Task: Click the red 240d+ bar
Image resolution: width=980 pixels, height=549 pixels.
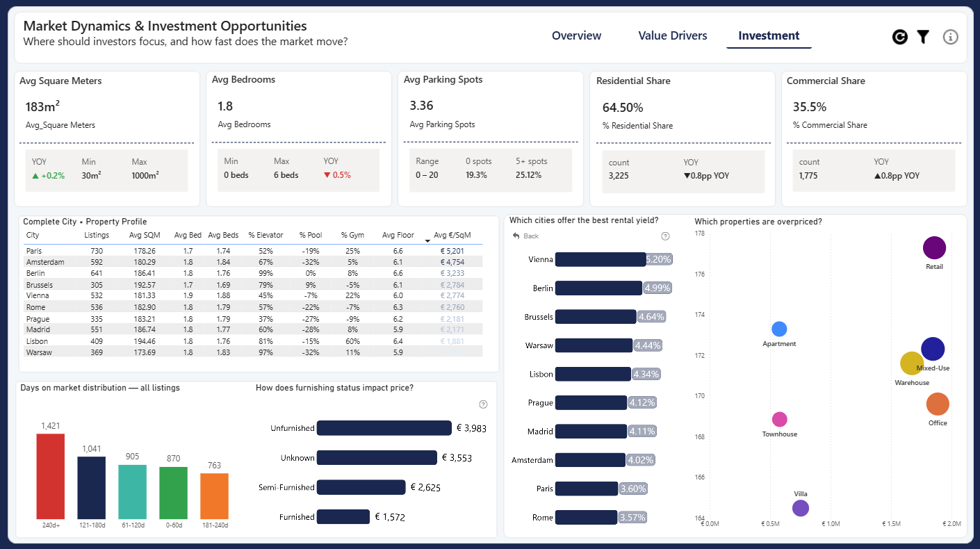Action: (51, 476)
